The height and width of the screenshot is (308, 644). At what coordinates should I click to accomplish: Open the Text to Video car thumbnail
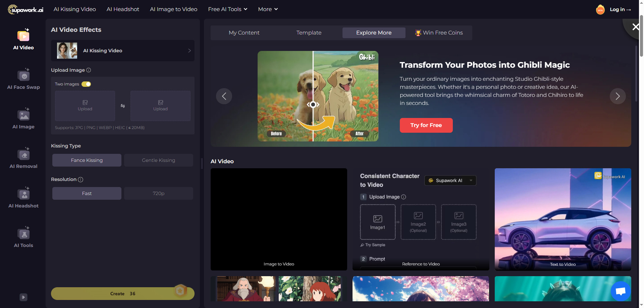[563, 219]
